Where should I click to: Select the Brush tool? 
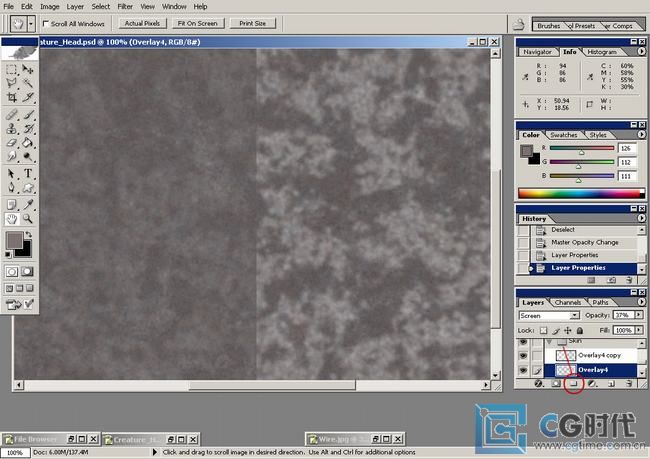[x=28, y=114]
